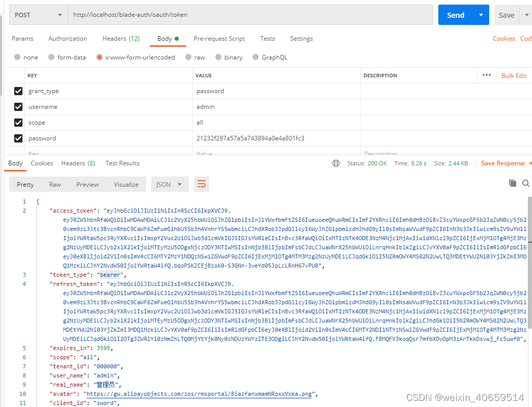This screenshot has height=407, width=532.
Task: Switch to the request Body tab
Action: (168, 39)
